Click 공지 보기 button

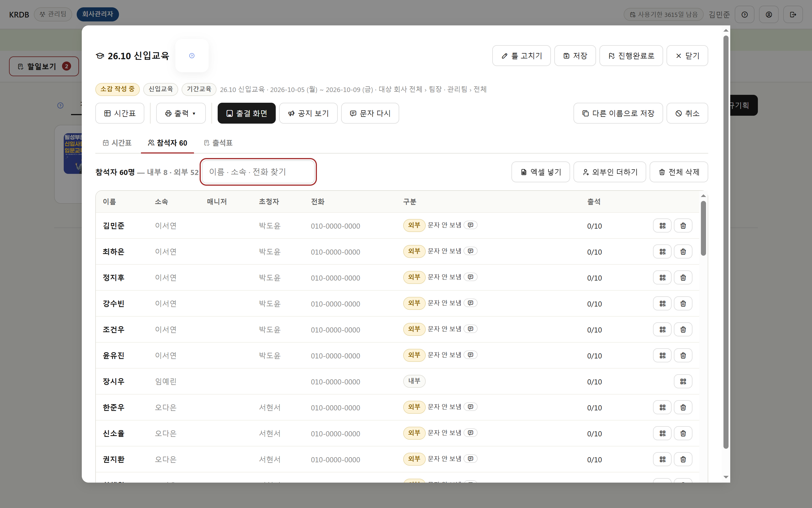point(308,113)
